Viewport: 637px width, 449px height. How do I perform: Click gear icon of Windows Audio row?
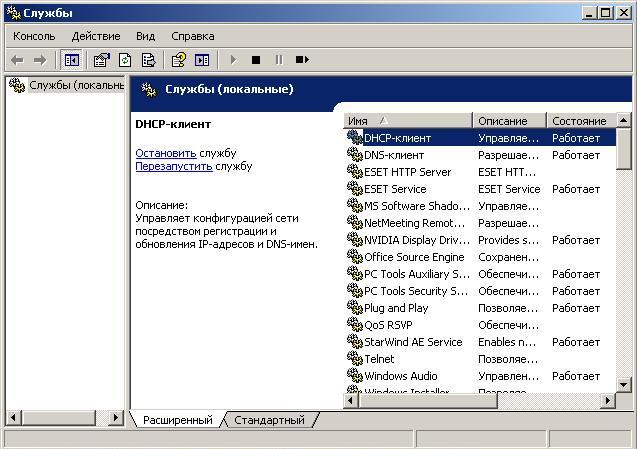pyautogui.click(x=355, y=375)
